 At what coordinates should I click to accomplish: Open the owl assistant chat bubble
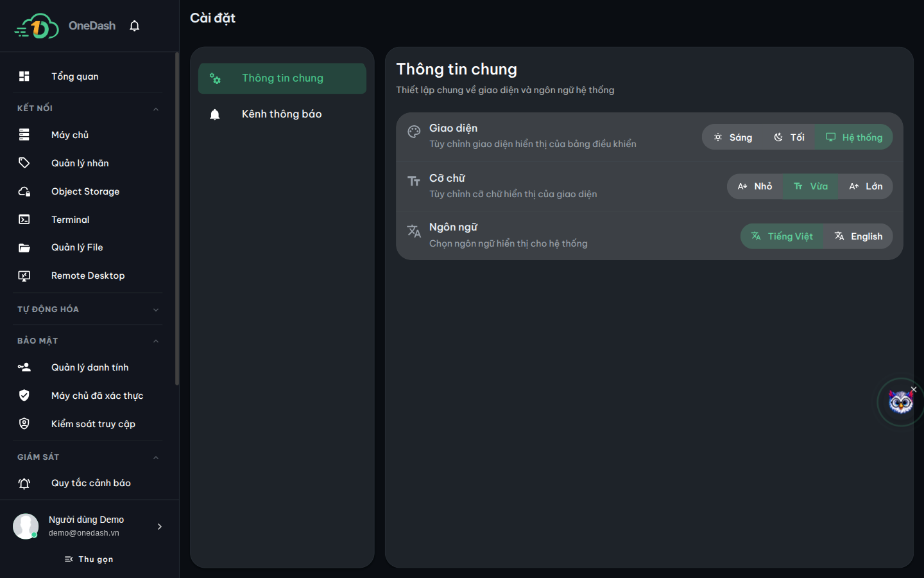[900, 402]
